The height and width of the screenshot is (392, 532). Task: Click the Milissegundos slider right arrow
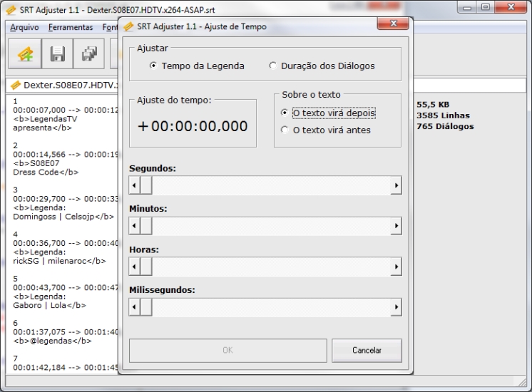(x=397, y=307)
